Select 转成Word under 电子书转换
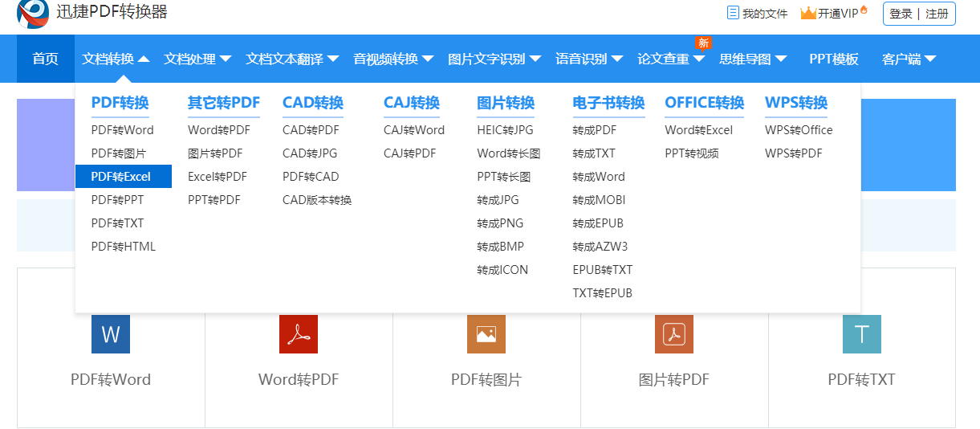This screenshot has height=429, width=980. (599, 177)
